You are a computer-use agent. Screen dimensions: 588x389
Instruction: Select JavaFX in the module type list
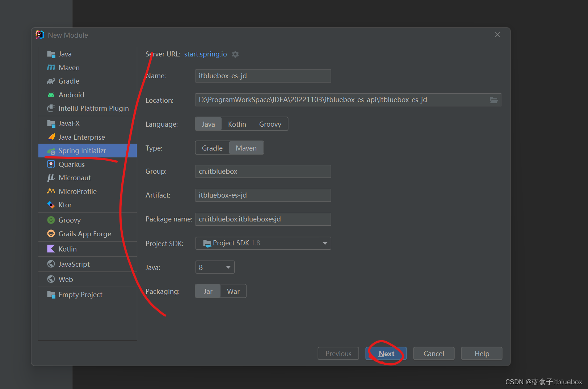pyautogui.click(x=88, y=124)
